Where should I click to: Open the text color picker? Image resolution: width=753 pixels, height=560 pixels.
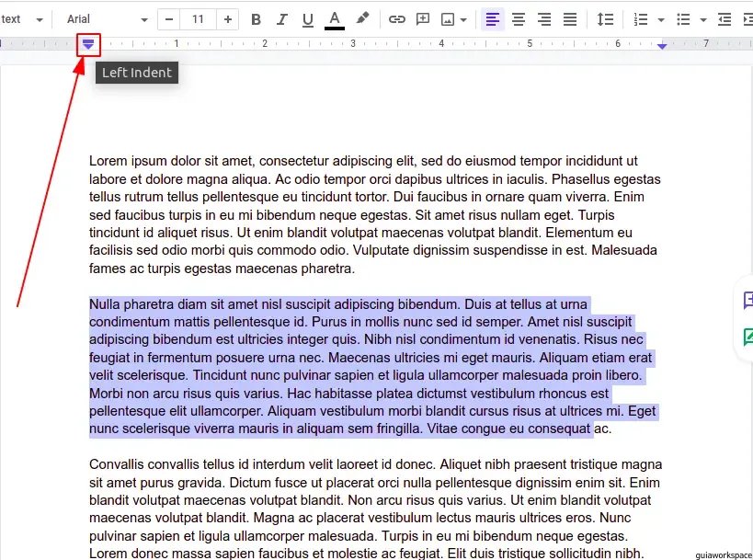[335, 19]
